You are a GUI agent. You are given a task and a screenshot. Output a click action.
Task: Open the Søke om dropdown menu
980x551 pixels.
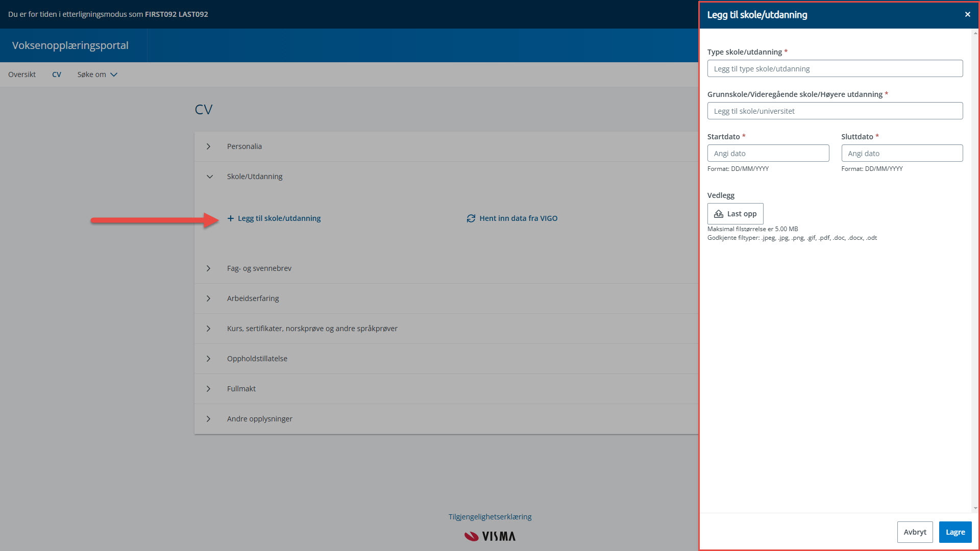point(97,74)
